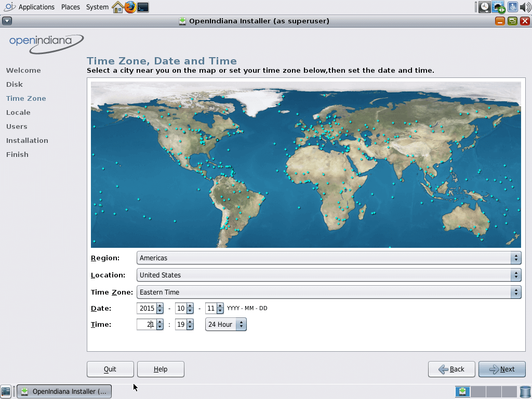Image resolution: width=532 pixels, height=399 pixels.
Task: Minimize the OpenIndiana Installer window
Action: click(x=500, y=21)
